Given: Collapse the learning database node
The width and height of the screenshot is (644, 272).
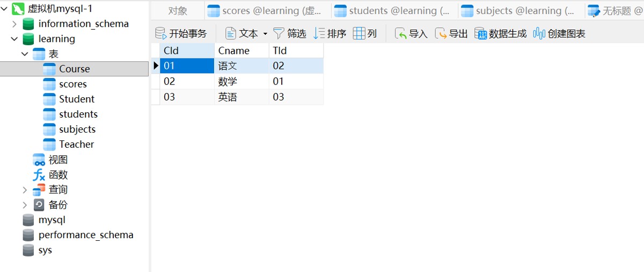Looking at the screenshot, I should (14, 39).
